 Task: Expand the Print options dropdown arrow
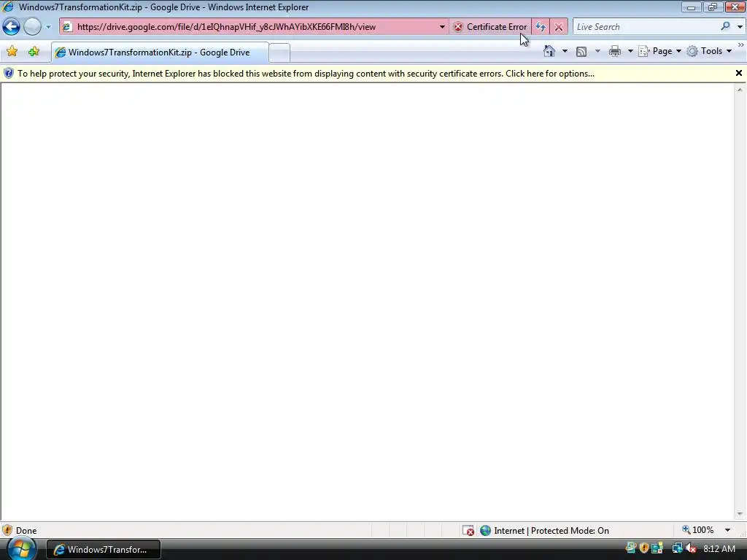pyautogui.click(x=630, y=51)
